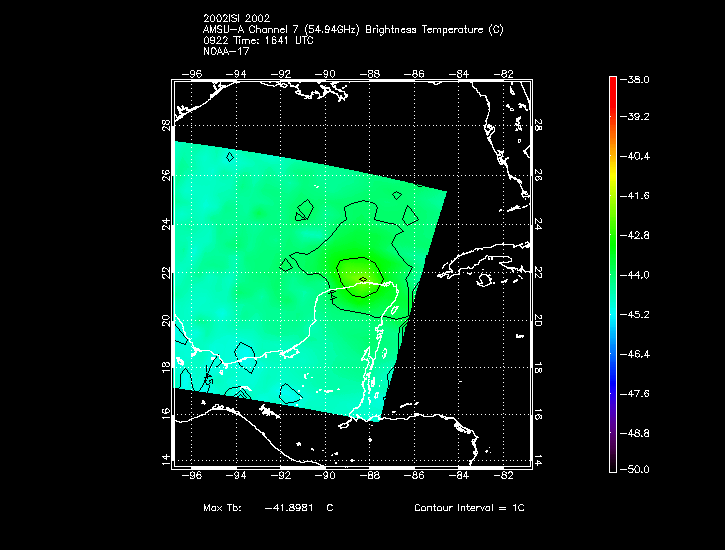
Task: Click the -88 longitude label on top axis
Action: [370, 74]
